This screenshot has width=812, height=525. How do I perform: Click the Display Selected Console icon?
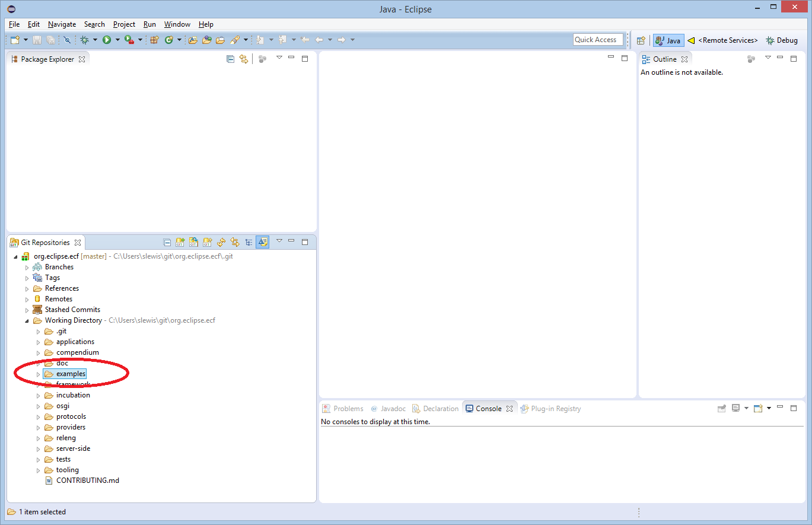pyautogui.click(x=736, y=408)
